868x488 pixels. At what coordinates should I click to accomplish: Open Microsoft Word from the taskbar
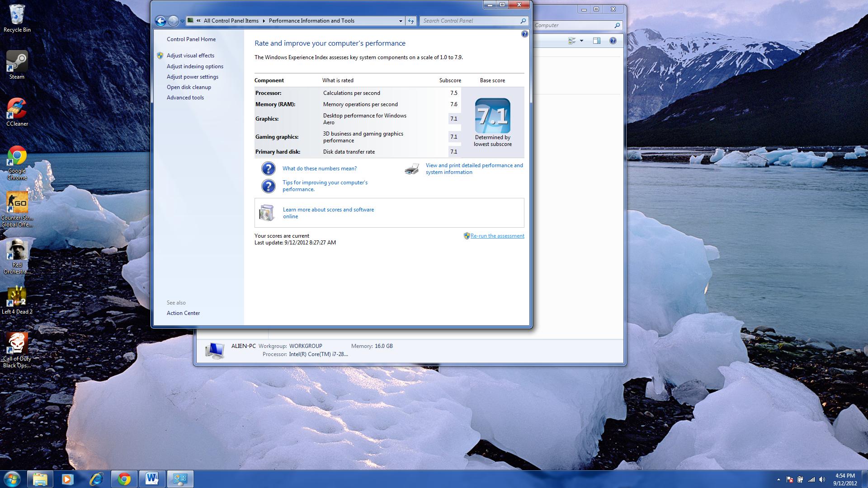(x=152, y=479)
